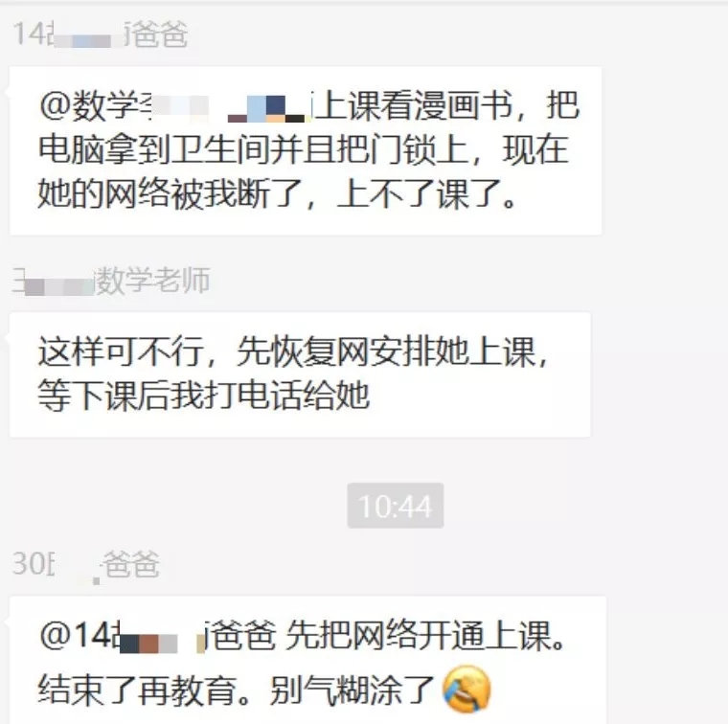
Task: Click the blurred part of the top sender name
Action: pyautogui.click(x=88, y=39)
